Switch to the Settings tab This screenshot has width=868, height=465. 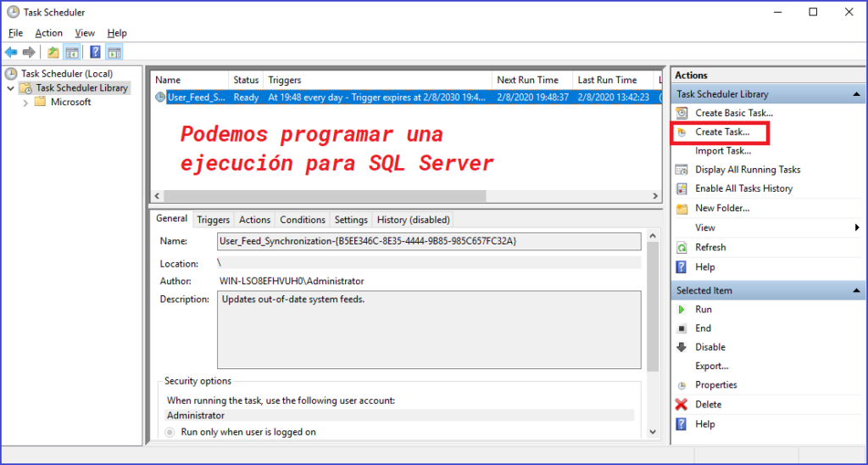pos(351,220)
